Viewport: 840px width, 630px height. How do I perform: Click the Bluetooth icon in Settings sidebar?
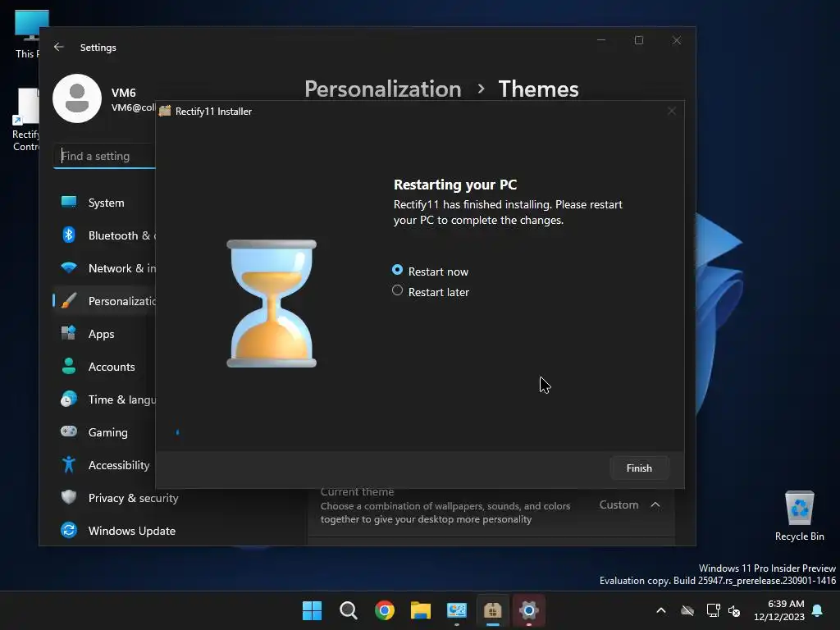69,235
